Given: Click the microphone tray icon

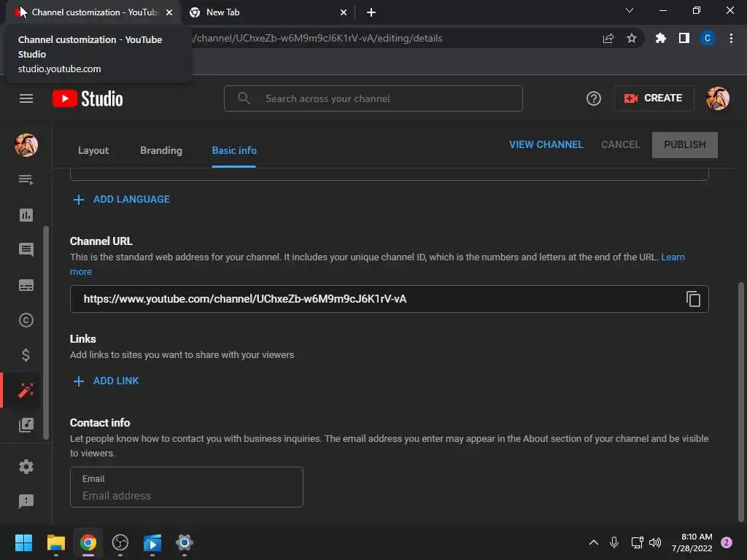Looking at the screenshot, I should 614,542.
